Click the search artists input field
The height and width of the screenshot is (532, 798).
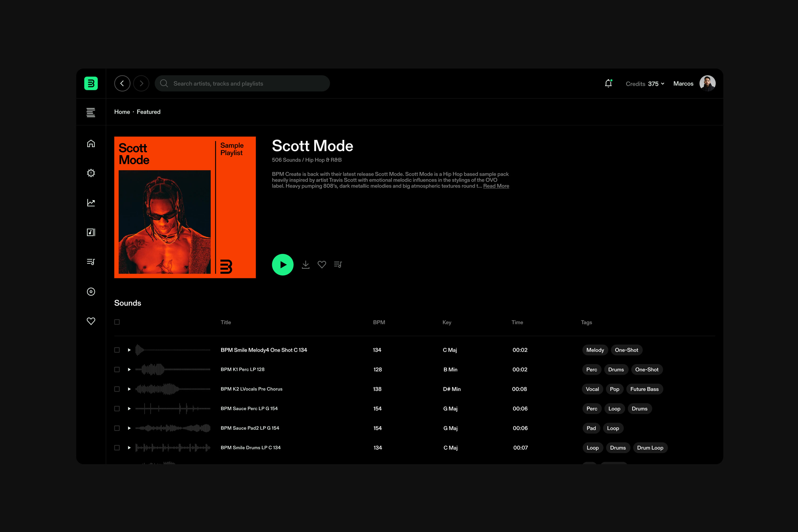pos(242,84)
